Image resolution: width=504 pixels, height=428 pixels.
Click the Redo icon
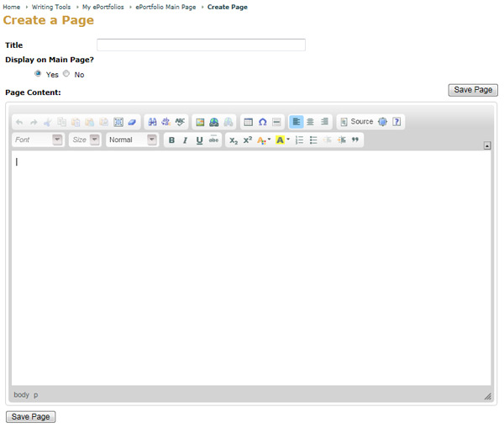[34, 122]
